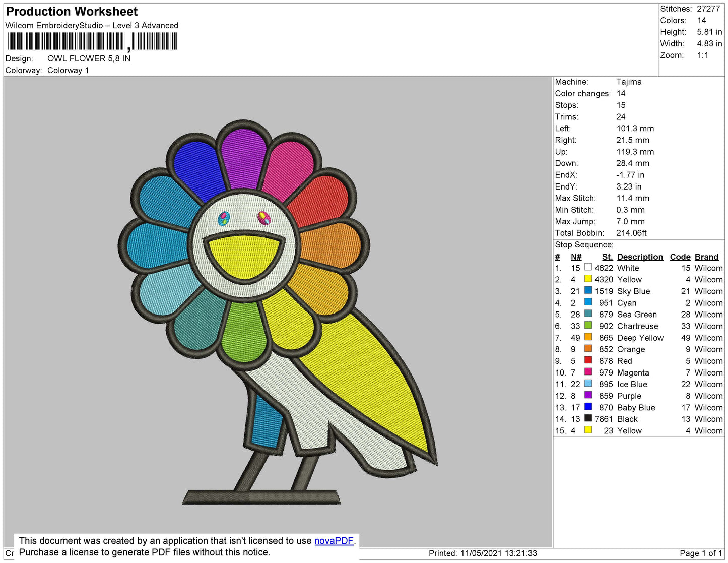Click the "Sea Green" description text
This screenshot has width=728, height=563.
637,315
